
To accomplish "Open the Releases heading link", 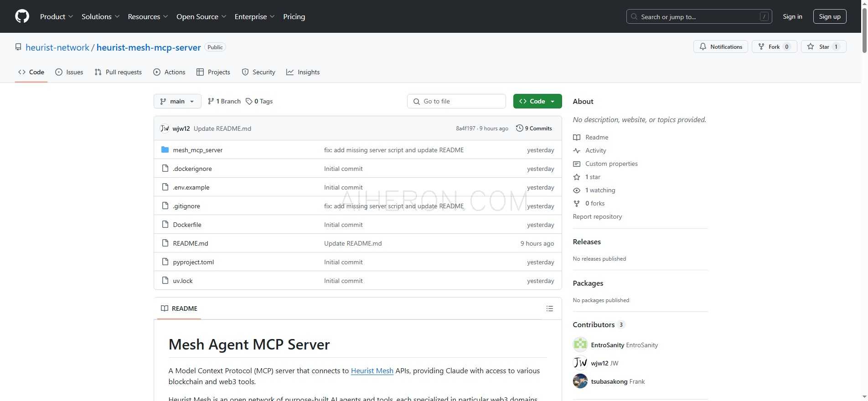I will coord(587,242).
